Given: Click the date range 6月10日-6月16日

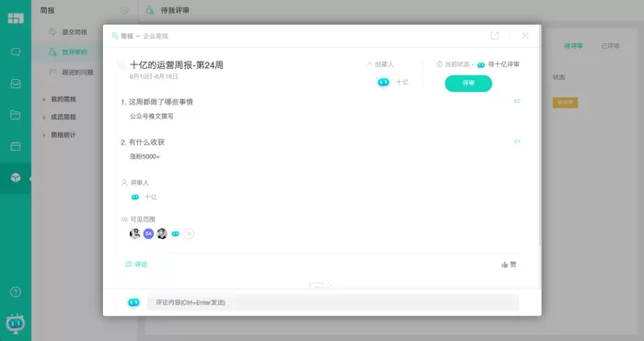Looking at the screenshot, I should tap(154, 76).
